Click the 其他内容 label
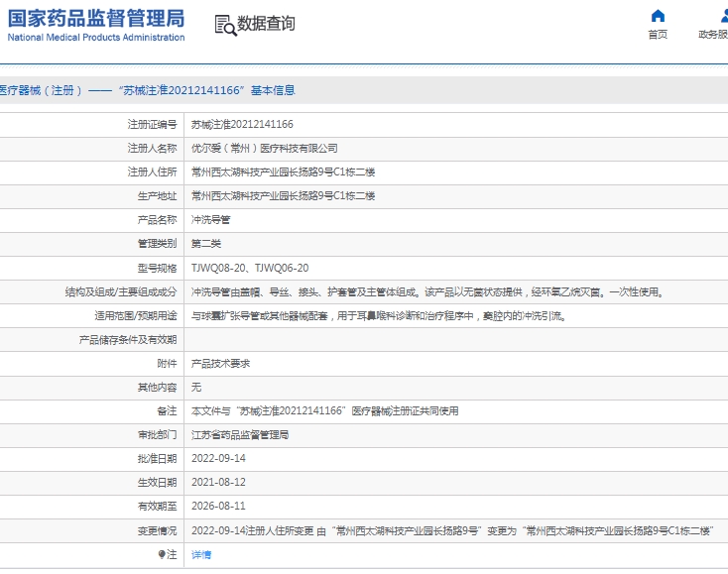 pos(157,388)
